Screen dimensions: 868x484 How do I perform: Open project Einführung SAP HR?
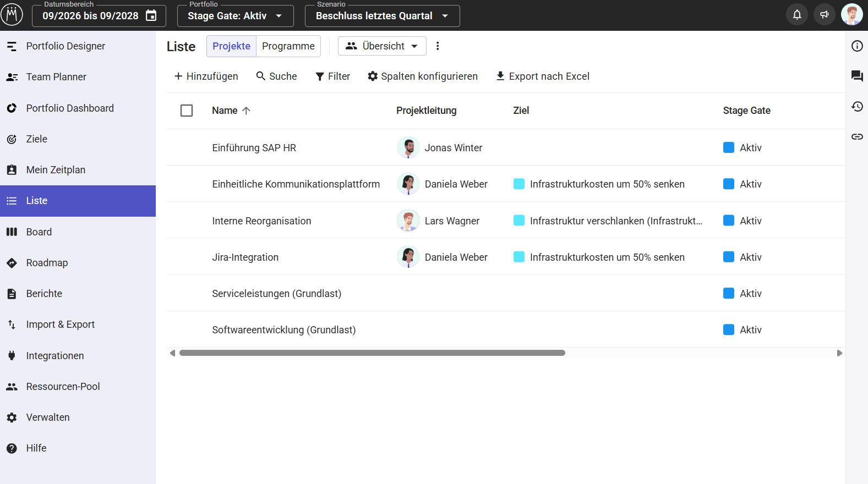click(x=254, y=148)
